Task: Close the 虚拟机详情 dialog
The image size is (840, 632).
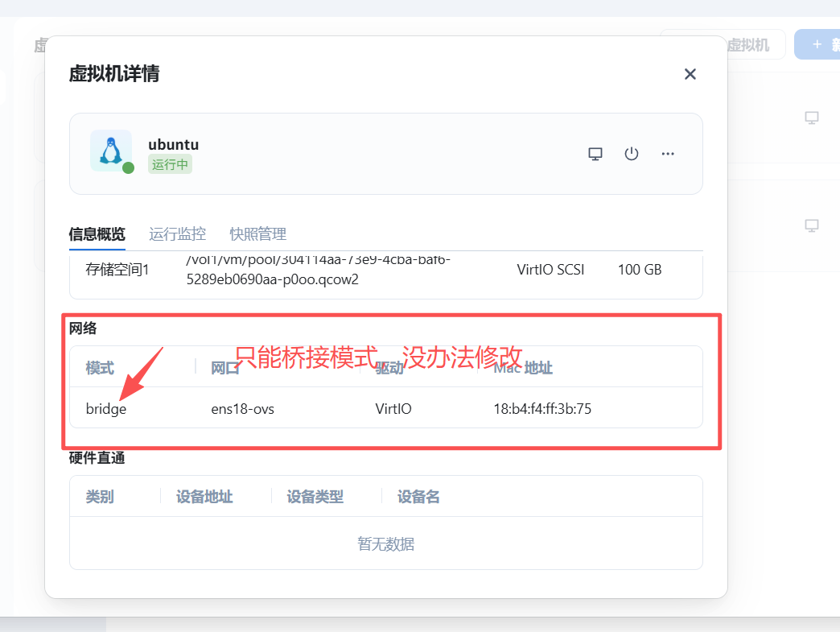Action: (x=690, y=74)
